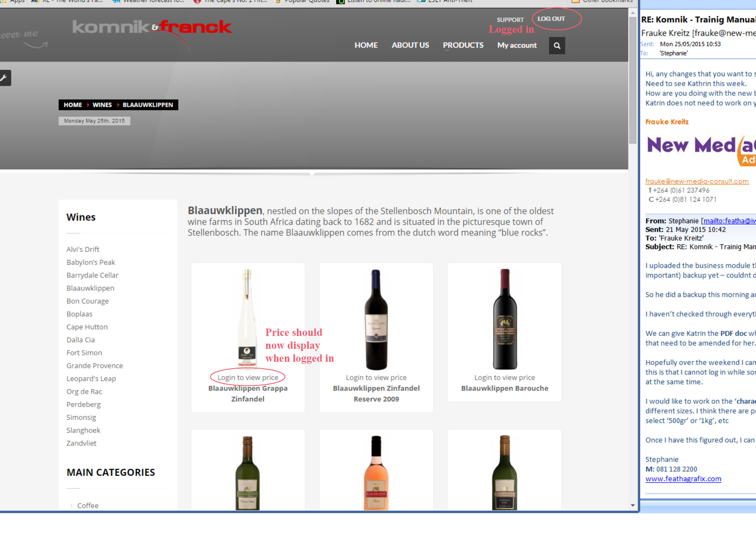Open the wrench settings tab on left edge
756x534 pixels.
[x=5, y=78]
